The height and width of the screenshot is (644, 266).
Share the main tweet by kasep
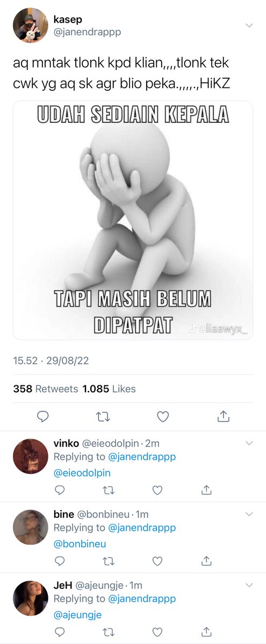(224, 416)
